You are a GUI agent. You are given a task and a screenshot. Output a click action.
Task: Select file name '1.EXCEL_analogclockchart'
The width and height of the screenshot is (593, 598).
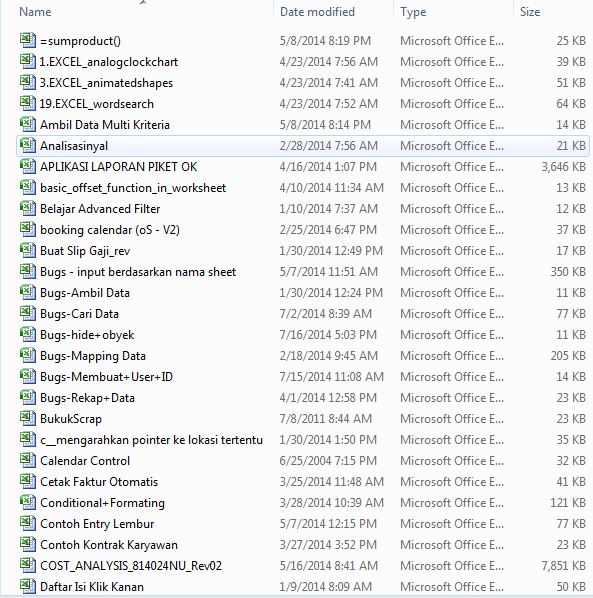click(x=109, y=62)
